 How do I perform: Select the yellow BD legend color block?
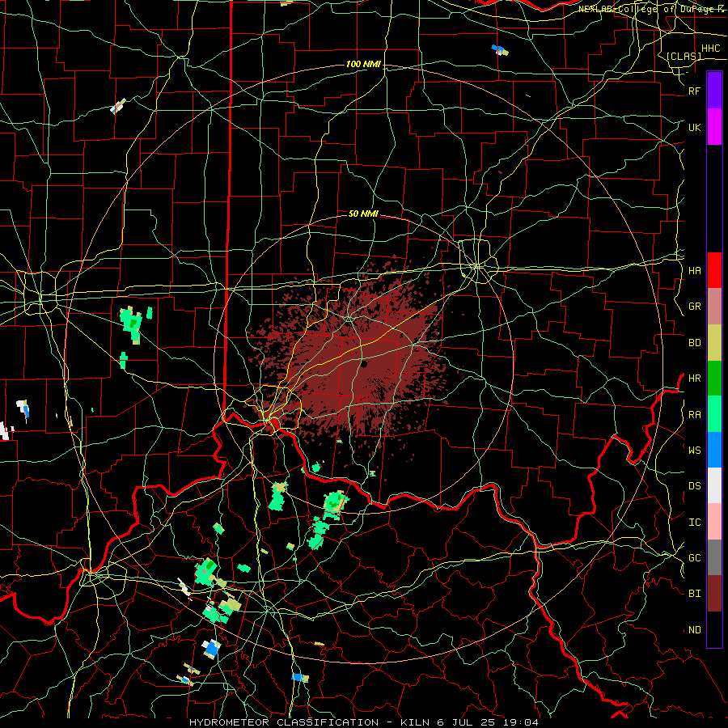(714, 343)
